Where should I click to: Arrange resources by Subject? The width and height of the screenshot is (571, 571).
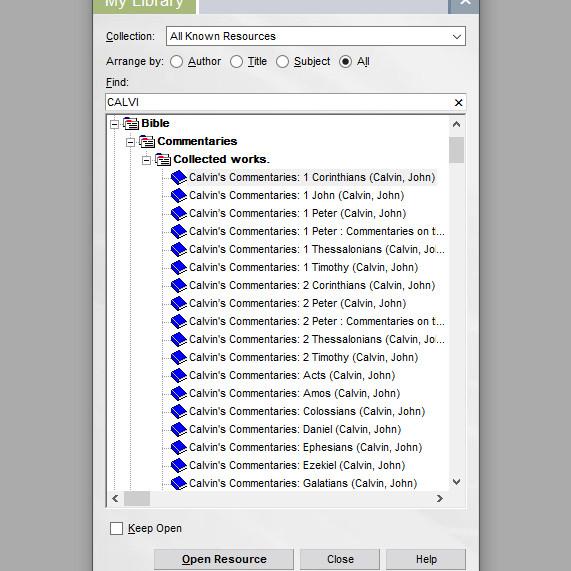tap(282, 62)
